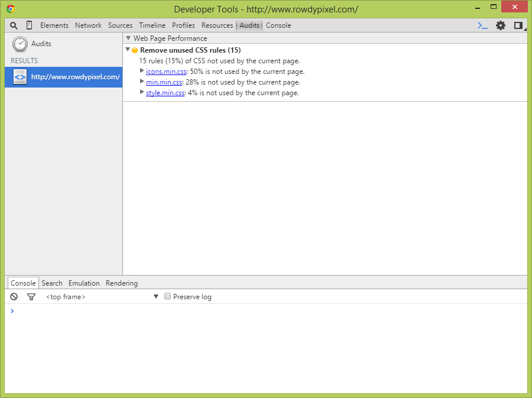Click the Remove unused CSS rules (15) heading
Viewport: 532px width, 398px height.
(190, 50)
